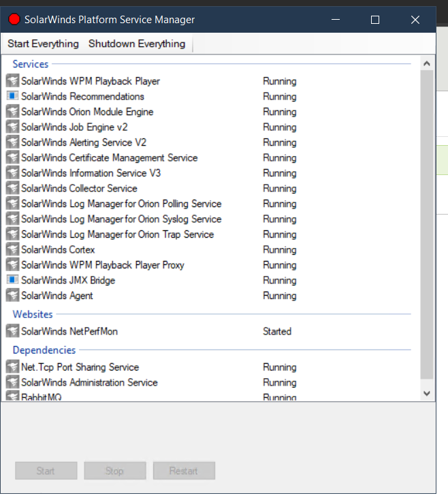The height and width of the screenshot is (500, 448).
Task: Select SolarWinds Information Service V3 name
Action: tap(91, 173)
